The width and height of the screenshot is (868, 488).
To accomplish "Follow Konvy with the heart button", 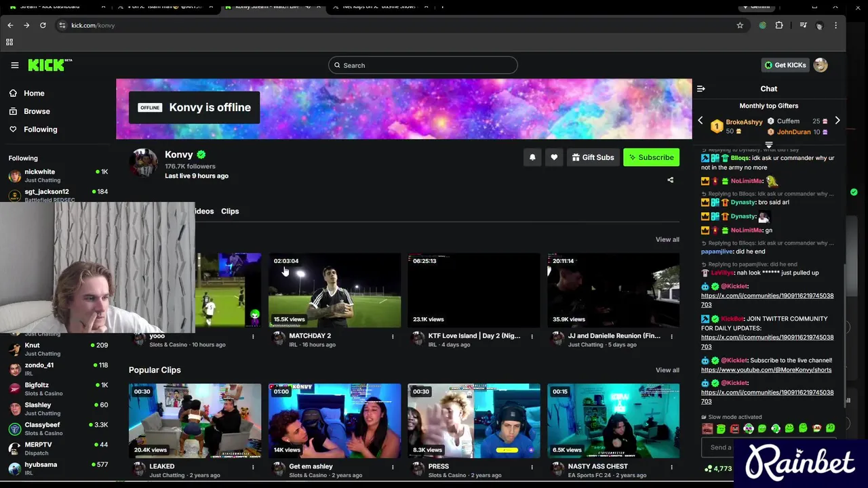I will coord(554,157).
